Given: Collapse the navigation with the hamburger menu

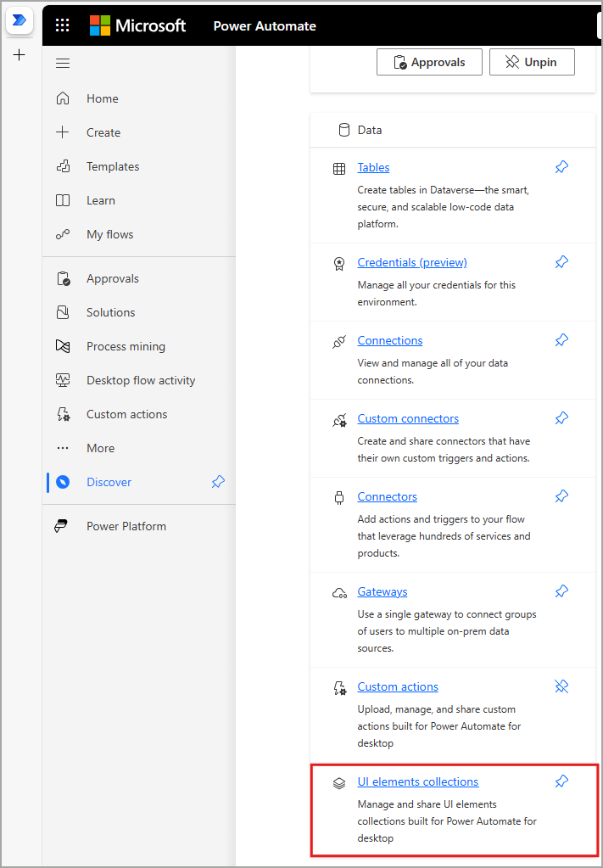Looking at the screenshot, I should (x=62, y=63).
